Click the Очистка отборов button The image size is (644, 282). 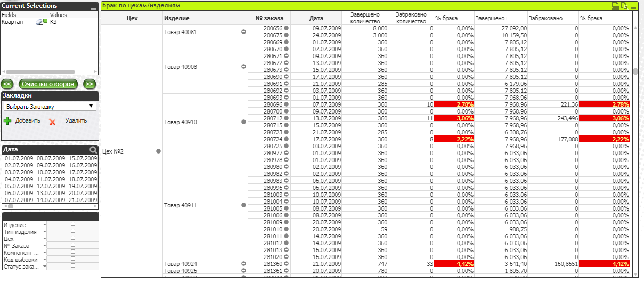[49, 84]
